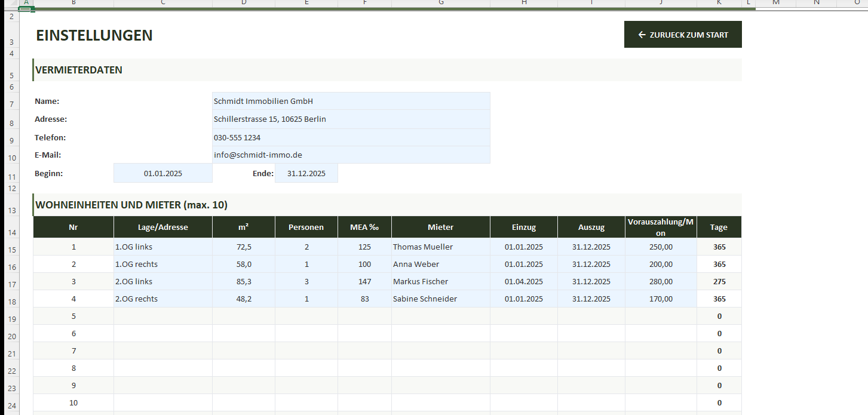Select the Ende date cell 31.12.2025
Image resolution: width=868 pixels, height=415 pixels.
306,173
